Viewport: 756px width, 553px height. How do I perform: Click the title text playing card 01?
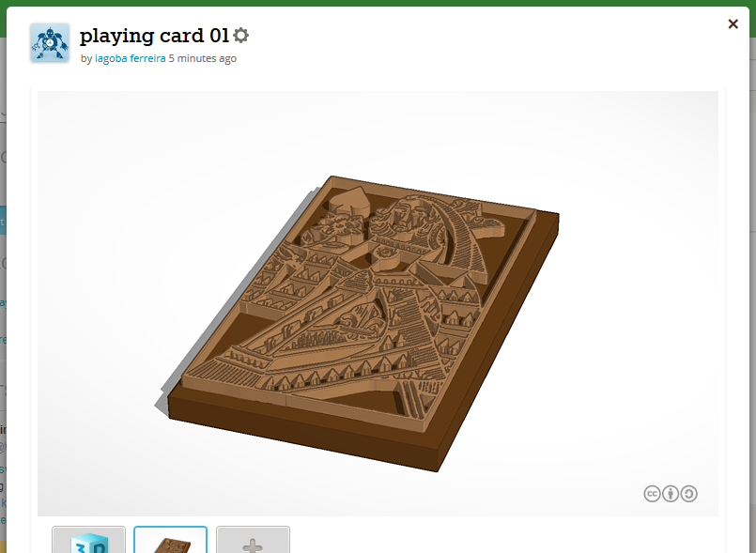click(x=154, y=36)
